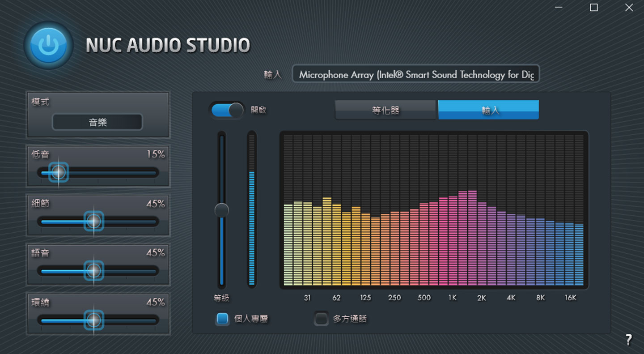This screenshot has width=644, height=354.
Task: Click the 語音 slider knob
Action: click(93, 270)
